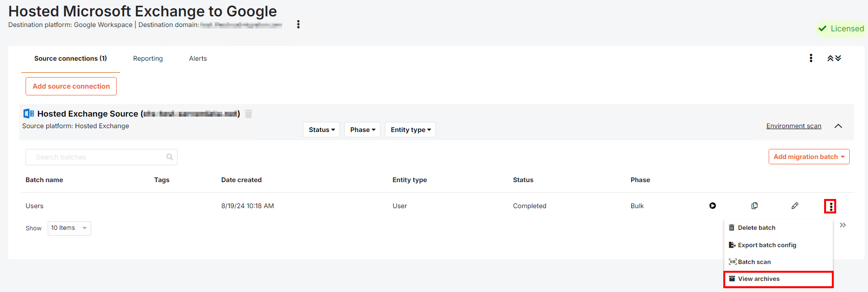The image size is (868, 292).
Task: Select Delete batch from the menu
Action: [778, 228]
